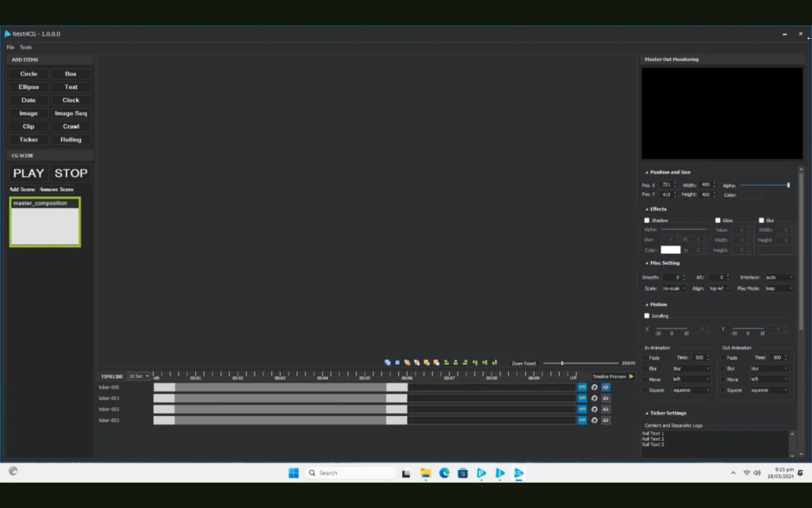
Task: Align items to top edge
Action: click(475, 362)
